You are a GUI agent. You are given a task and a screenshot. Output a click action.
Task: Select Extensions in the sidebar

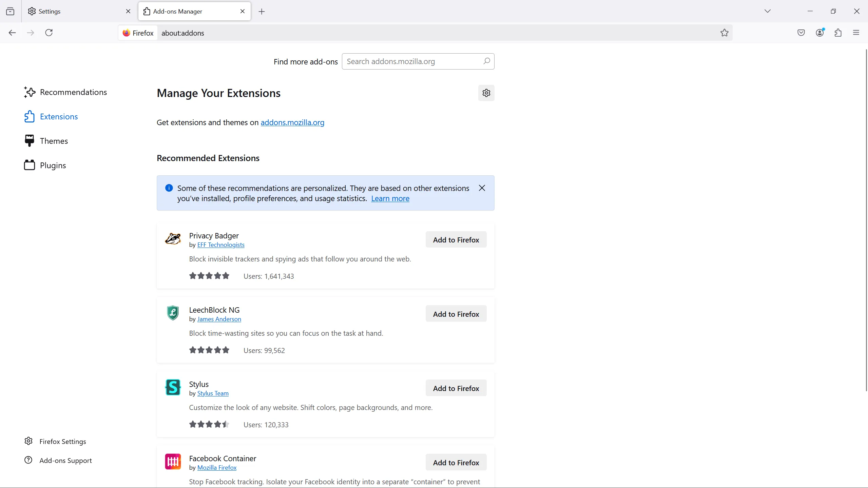51,117
